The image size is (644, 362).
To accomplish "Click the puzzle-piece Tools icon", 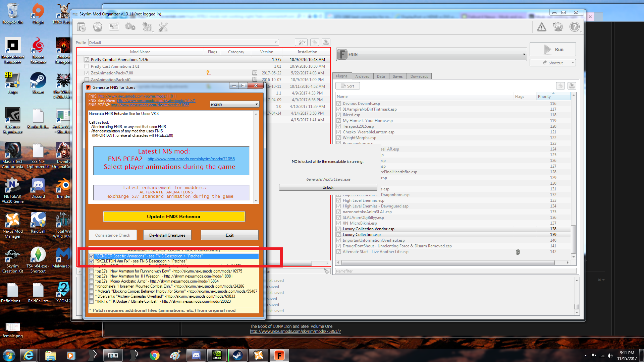I will (x=147, y=27).
